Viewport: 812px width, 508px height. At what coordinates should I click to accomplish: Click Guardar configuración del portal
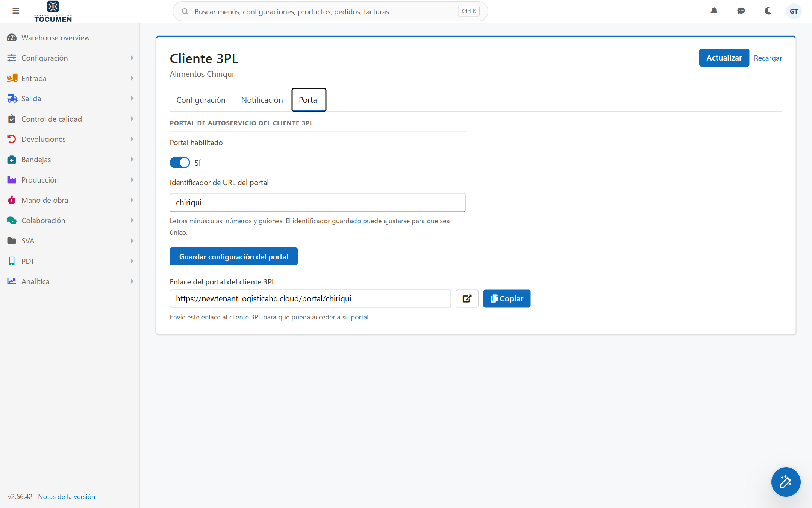[233, 256]
